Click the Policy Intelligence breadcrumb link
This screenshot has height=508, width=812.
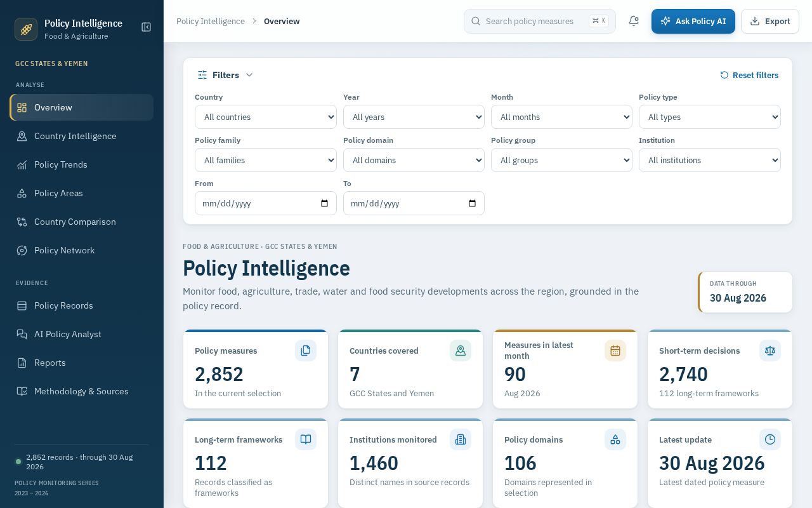(211, 21)
